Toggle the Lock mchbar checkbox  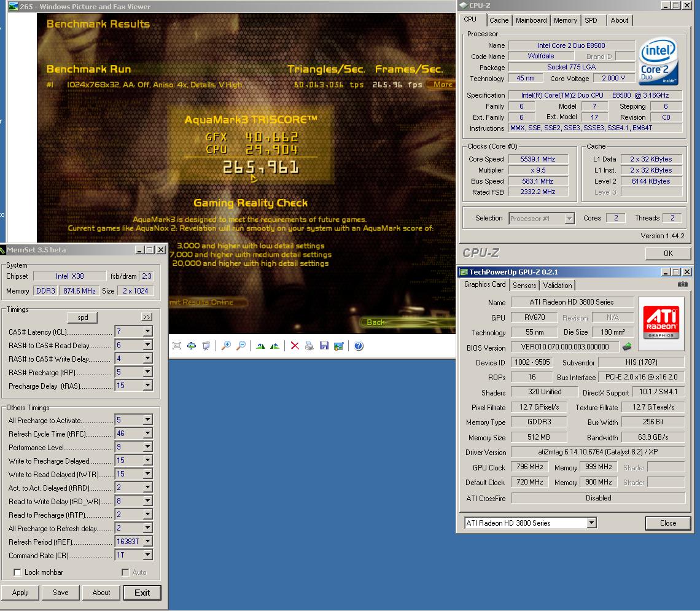pos(17,572)
